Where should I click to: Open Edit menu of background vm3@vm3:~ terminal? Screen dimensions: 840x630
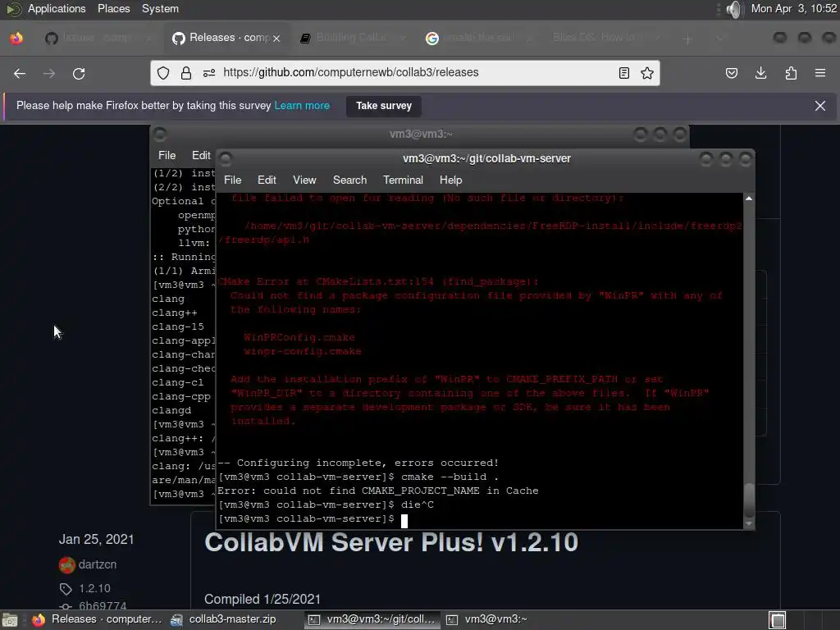(201, 155)
